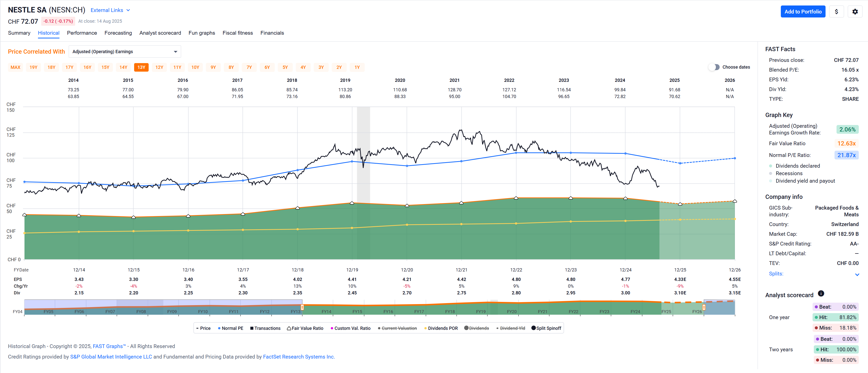
Task: Click the left timeline range handle
Action: click(302, 307)
